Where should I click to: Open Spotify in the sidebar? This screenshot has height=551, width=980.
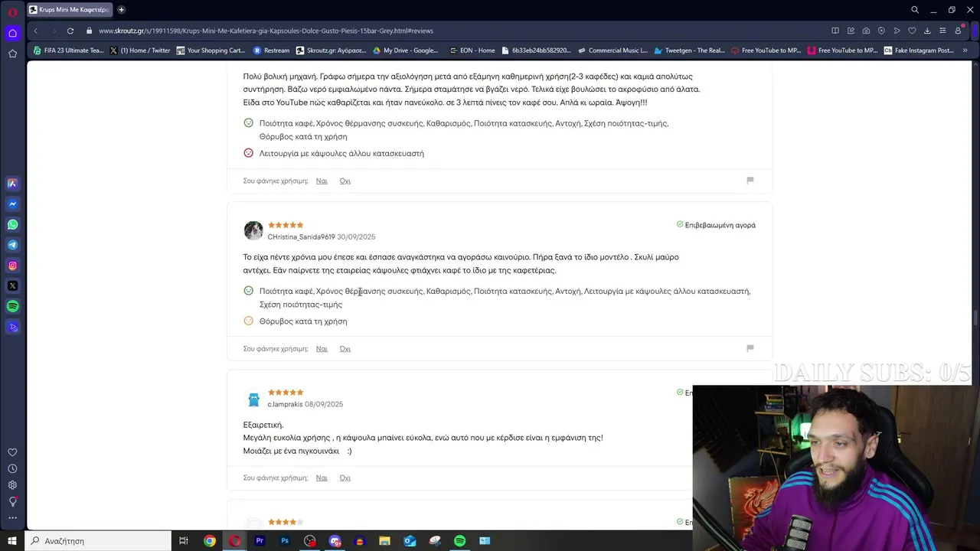[x=12, y=306]
